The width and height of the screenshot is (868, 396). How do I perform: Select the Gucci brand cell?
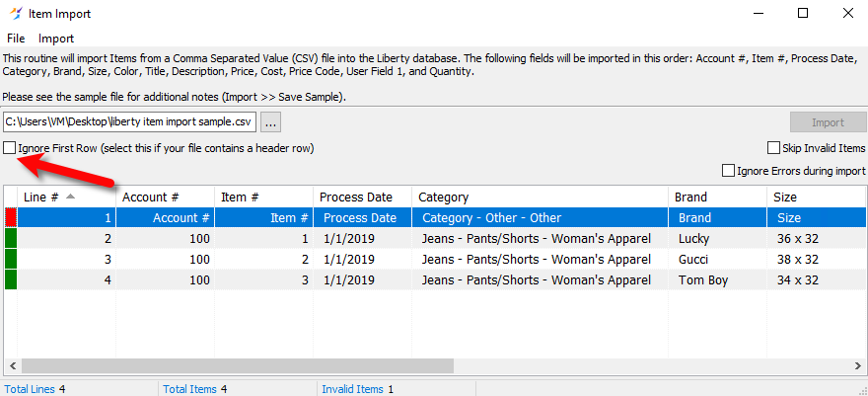click(717, 259)
